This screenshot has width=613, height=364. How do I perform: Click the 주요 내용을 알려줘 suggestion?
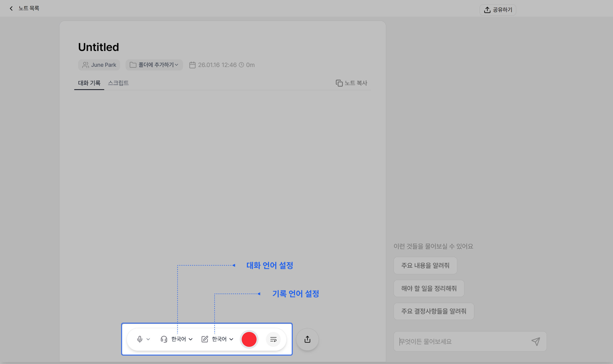[425, 266]
